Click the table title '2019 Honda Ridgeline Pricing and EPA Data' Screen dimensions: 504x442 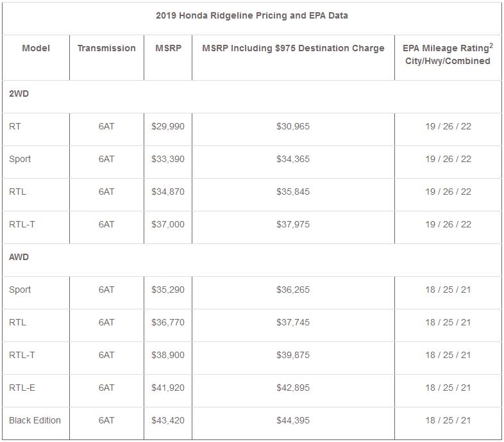pyautogui.click(x=252, y=15)
